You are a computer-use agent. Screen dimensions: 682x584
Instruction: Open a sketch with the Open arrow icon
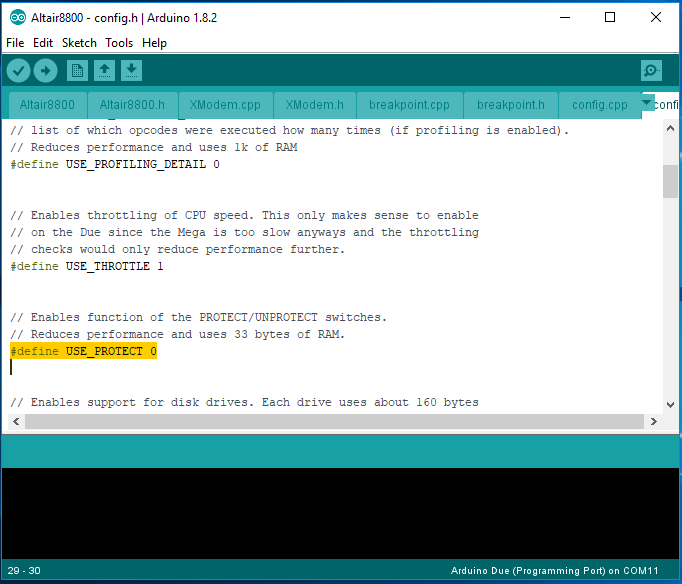point(104,70)
